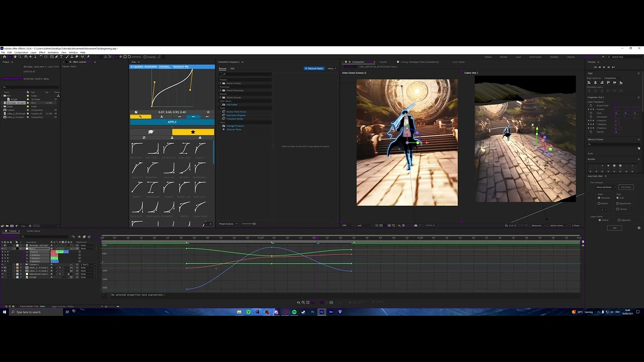
Task: Open the Composition menu
Action: 21,52
